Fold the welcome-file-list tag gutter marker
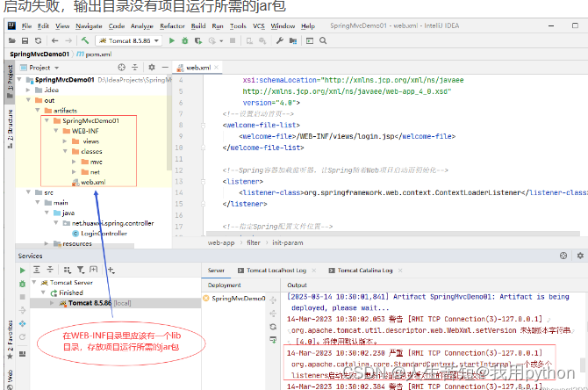The height and width of the screenshot is (390, 588). click(203, 125)
